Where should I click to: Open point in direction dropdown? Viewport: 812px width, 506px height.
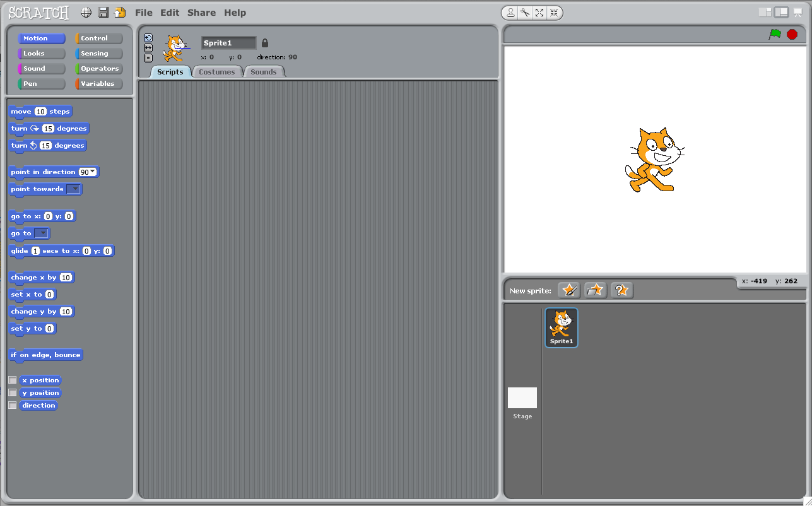(x=93, y=172)
